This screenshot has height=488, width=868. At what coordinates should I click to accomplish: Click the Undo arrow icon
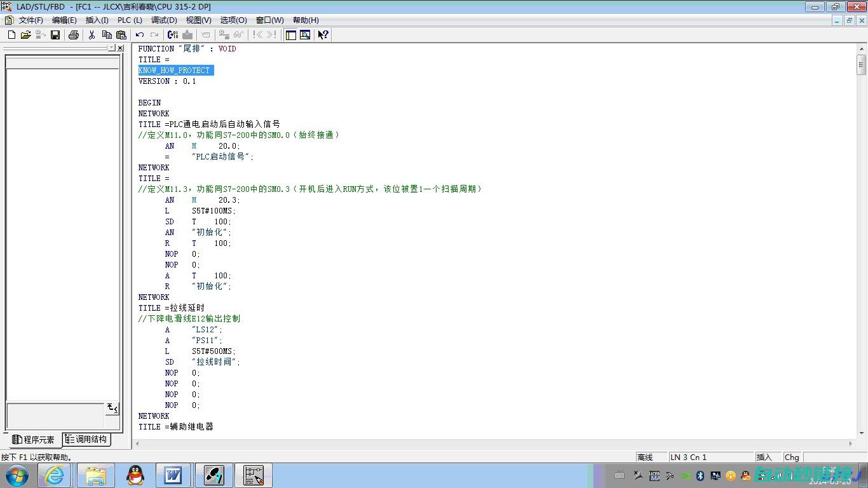[x=139, y=35]
